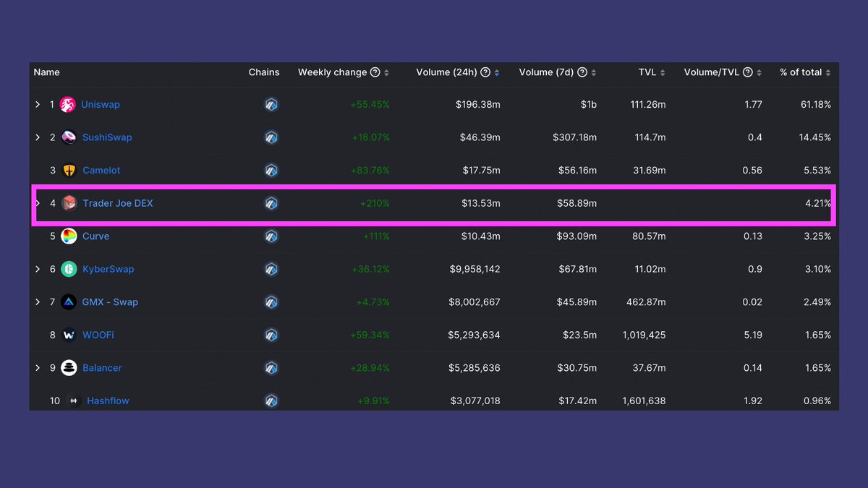Click the Arbitrum chain icon in Balancer row
Image resolution: width=868 pixels, height=488 pixels.
coord(271,368)
